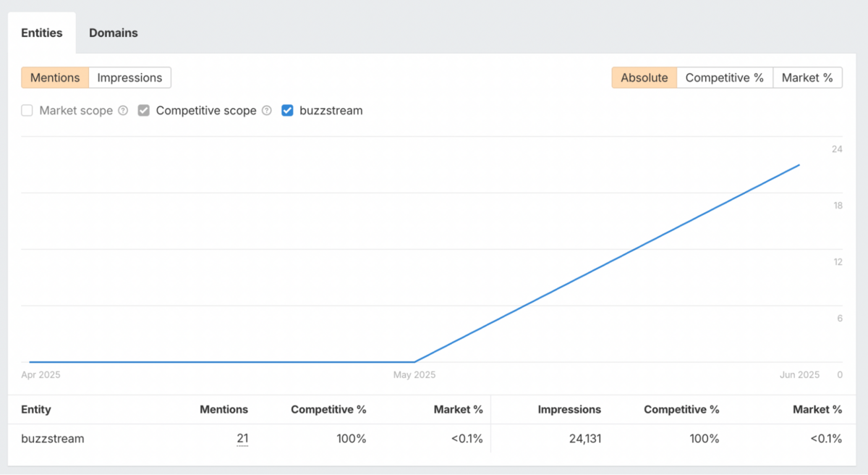Disable the buzzstream checkbox
868x475 pixels.
pos(287,110)
